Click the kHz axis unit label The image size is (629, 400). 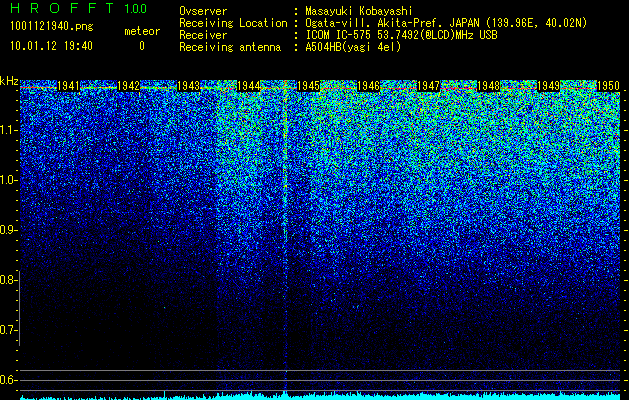click(x=9, y=81)
